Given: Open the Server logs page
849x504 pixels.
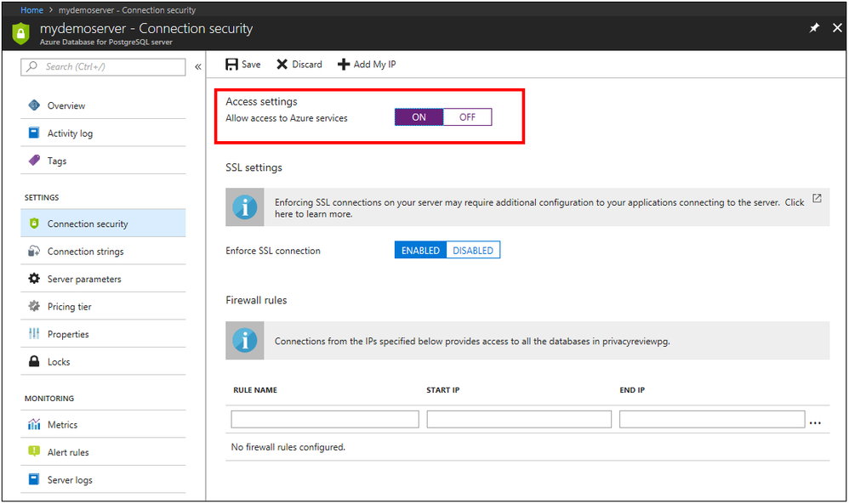Looking at the screenshot, I should tap(103, 479).
